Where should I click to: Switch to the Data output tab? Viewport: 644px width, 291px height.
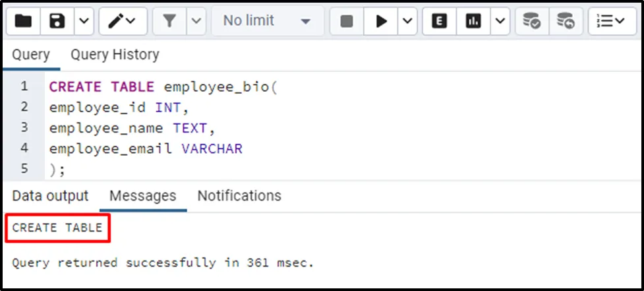(50, 196)
